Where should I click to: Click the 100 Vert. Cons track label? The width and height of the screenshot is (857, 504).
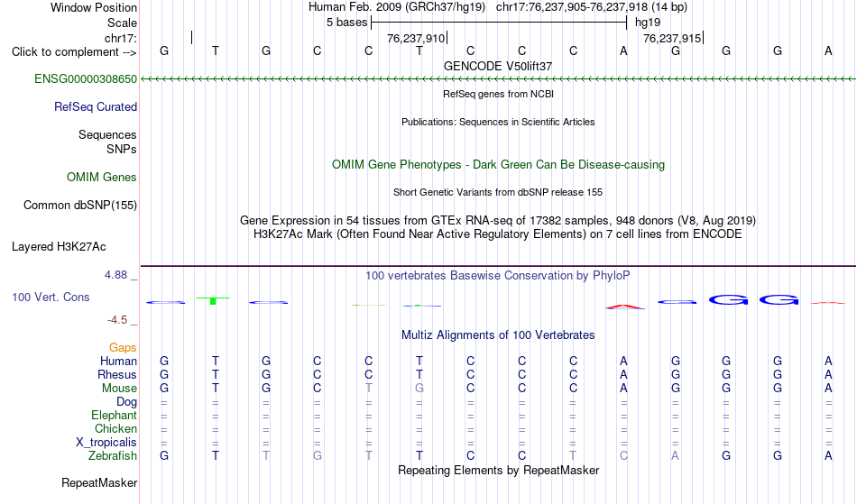point(51,297)
